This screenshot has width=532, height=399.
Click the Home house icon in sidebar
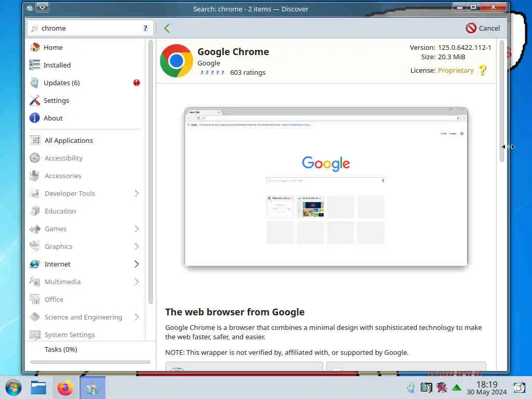35,47
